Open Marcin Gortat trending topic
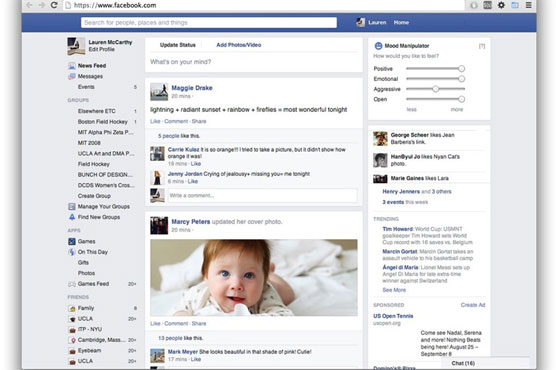 pos(400,252)
